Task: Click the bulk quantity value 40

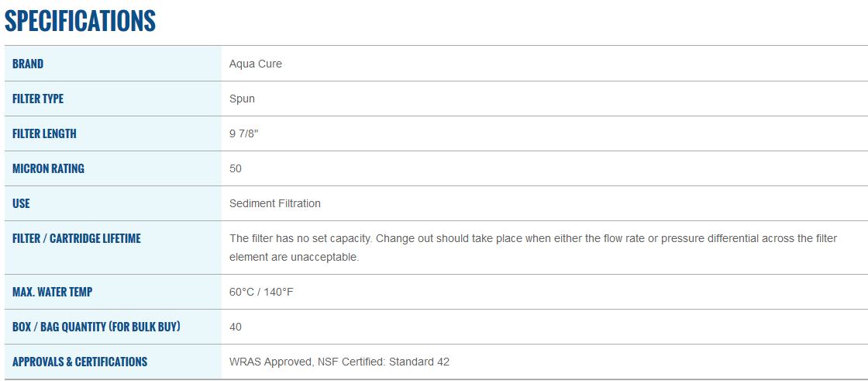Action: click(x=236, y=327)
